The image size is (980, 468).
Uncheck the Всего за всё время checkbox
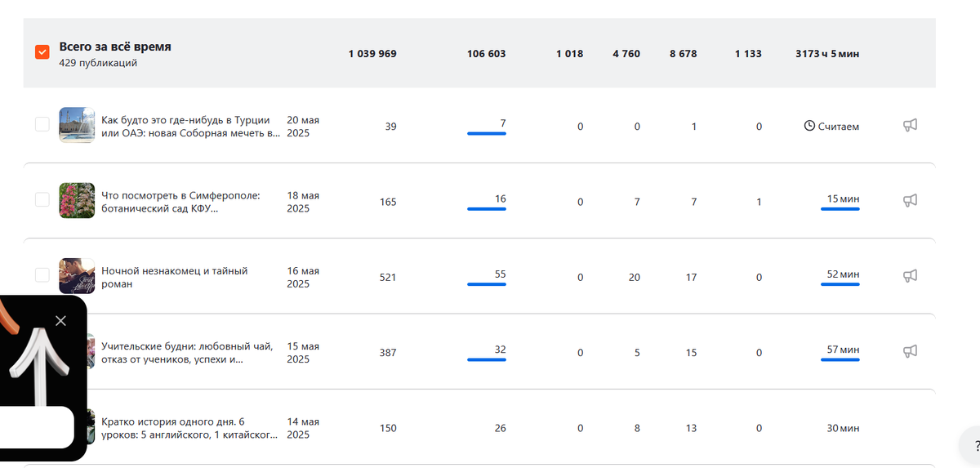(x=42, y=52)
